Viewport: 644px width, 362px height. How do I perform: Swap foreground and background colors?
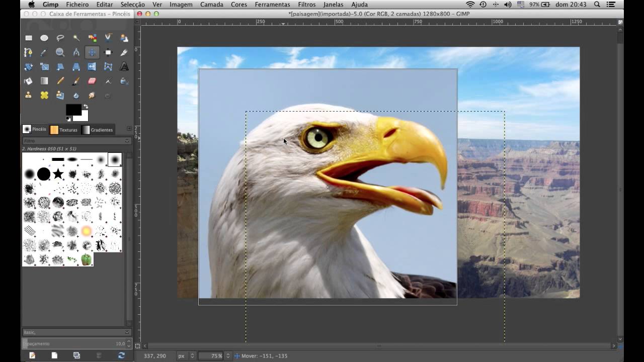tap(86, 106)
